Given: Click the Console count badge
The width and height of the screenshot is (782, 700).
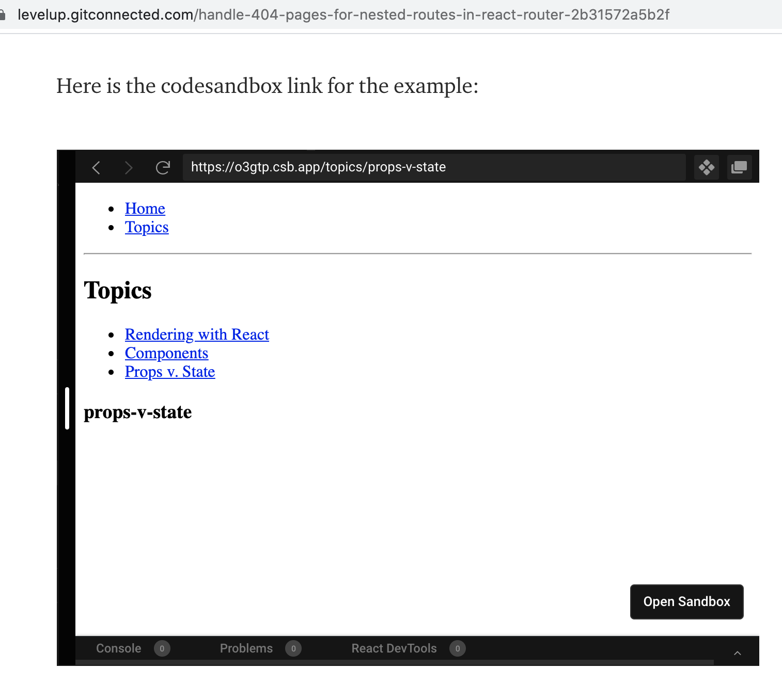Looking at the screenshot, I should (x=162, y=648).
